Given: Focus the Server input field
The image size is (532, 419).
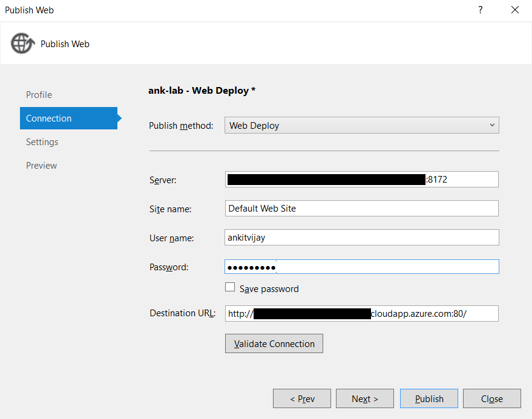Looking at the screenshot, I should (362, 180).
